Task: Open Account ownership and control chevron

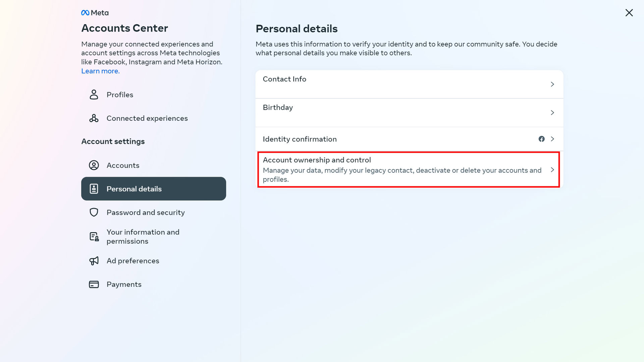Action: [x=552, y=170]
